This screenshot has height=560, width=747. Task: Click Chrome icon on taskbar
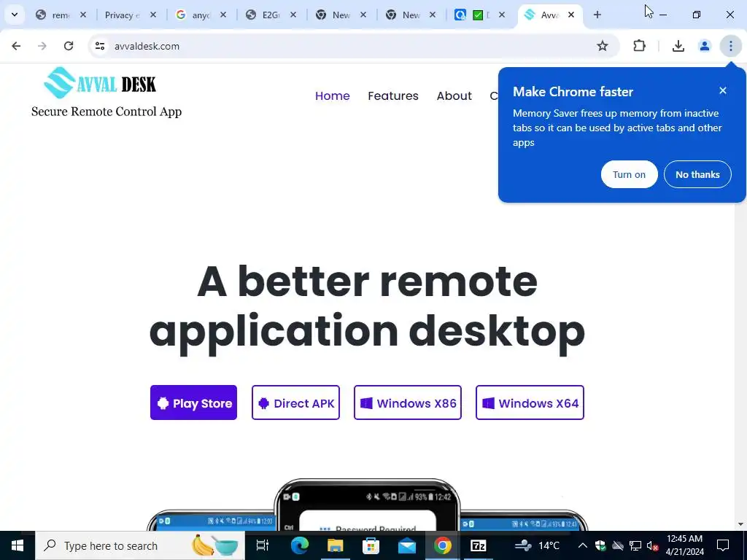443,545
